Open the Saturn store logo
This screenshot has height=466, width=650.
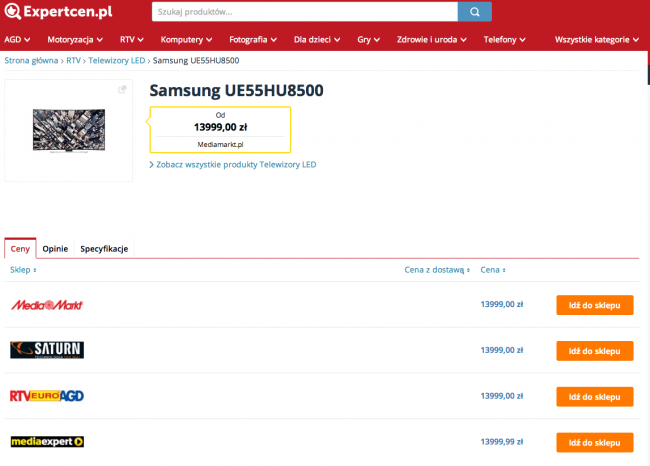coord(47,350)
